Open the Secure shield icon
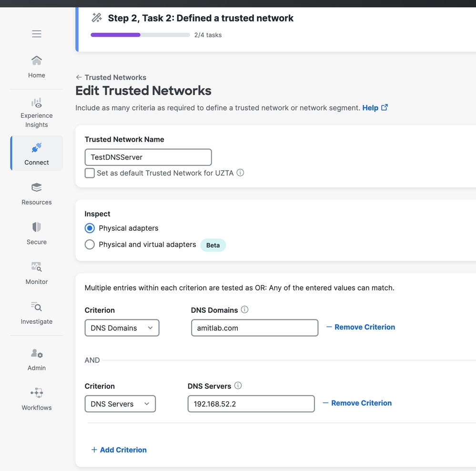 (37, 227)
